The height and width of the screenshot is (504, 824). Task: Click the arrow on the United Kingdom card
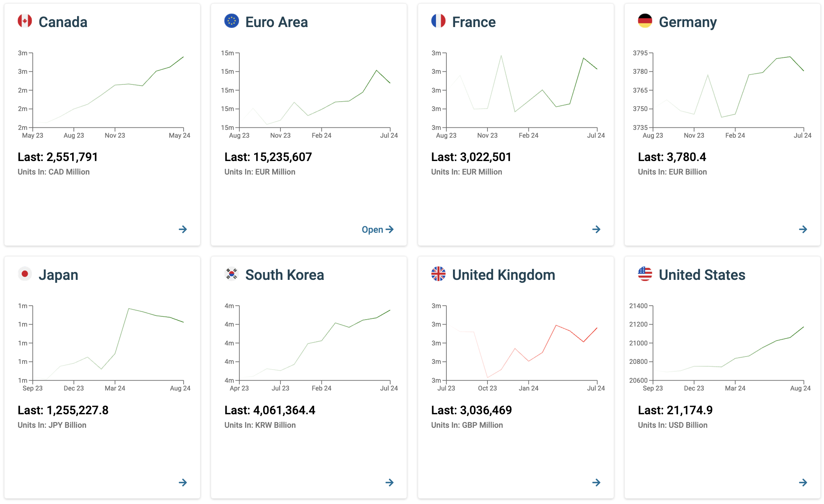(x=596, y=483)
